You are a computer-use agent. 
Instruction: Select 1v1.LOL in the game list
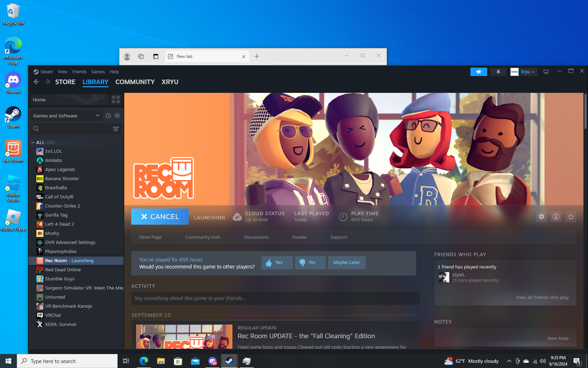click(x=76, y=151)
